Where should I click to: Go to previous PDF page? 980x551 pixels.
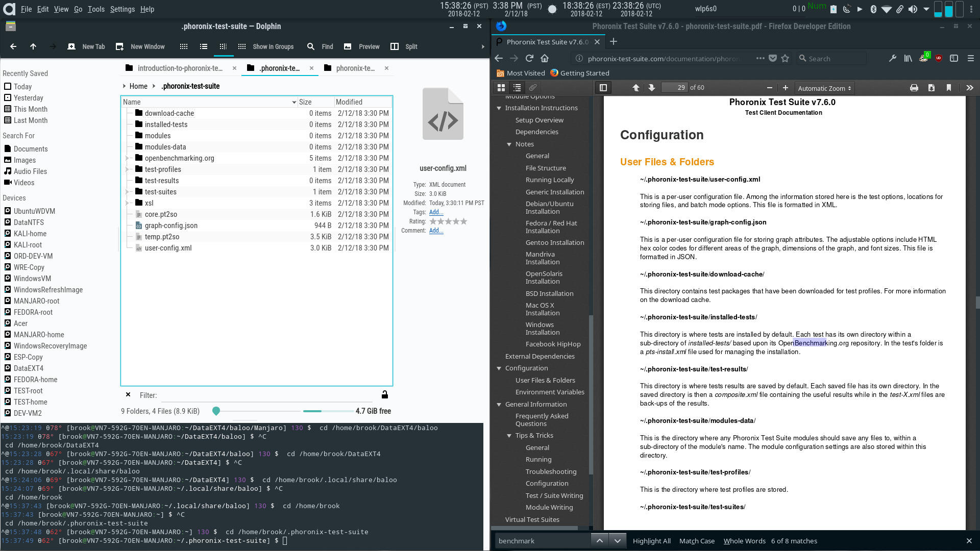point(636,88)
